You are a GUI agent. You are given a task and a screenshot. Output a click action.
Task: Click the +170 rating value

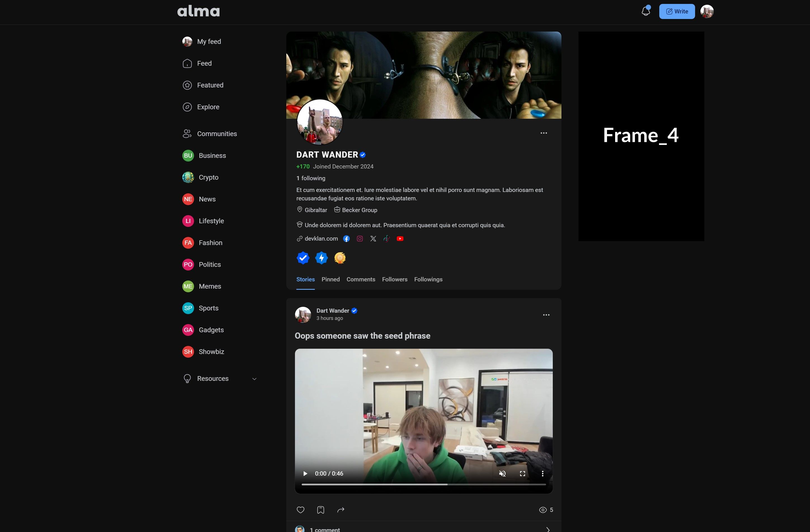pyautogui.click(x=303, y=167)
